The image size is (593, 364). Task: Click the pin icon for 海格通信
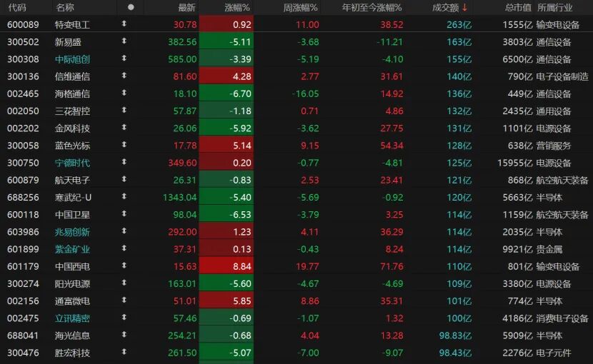[124, 93]
